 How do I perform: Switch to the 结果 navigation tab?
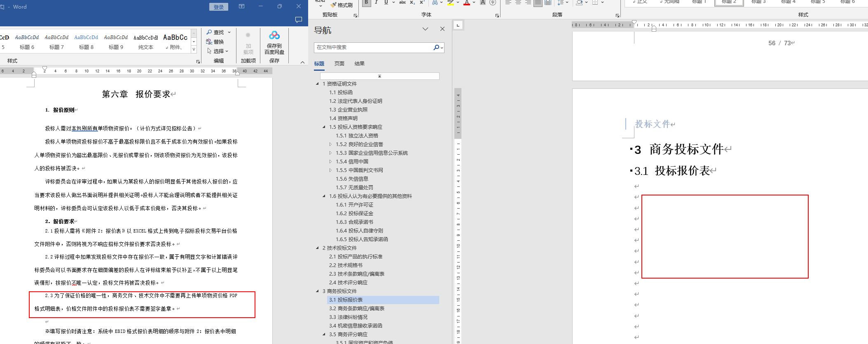point(360,63)
